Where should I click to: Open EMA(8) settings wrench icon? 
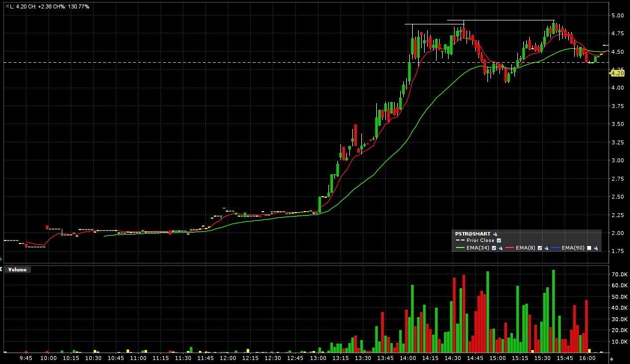tap(546, 248)
